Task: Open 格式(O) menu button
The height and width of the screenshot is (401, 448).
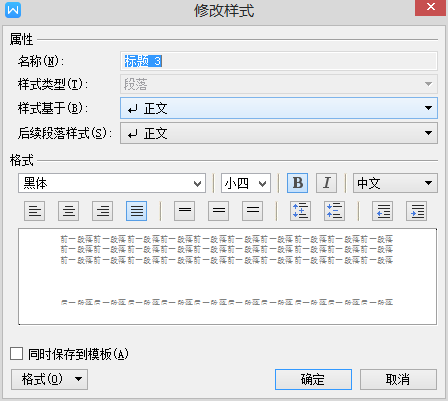Action: pyautogui.click(x=49, y=379)
